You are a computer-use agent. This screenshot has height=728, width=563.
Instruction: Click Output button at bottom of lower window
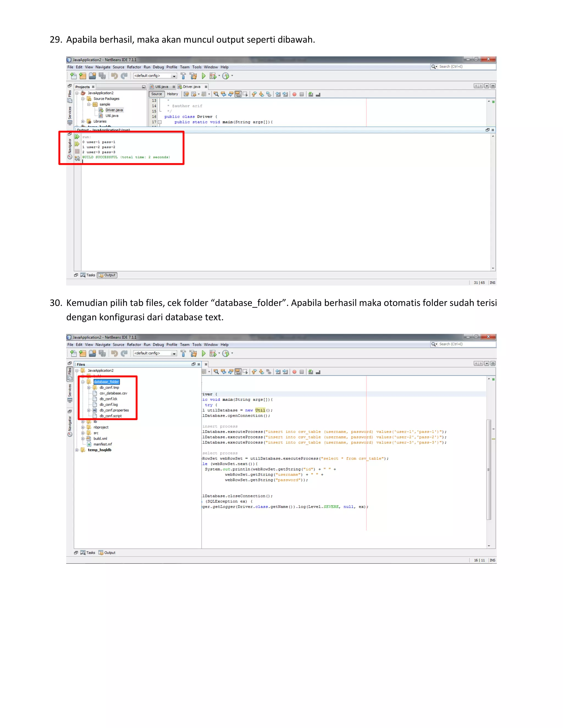107,552
